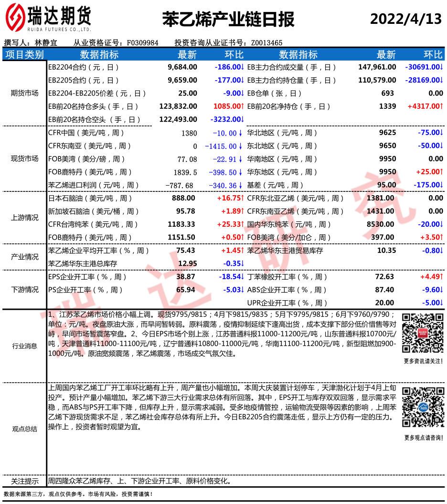Click the report title 苯乙烯产业链日报

click(x=228, y=20)
